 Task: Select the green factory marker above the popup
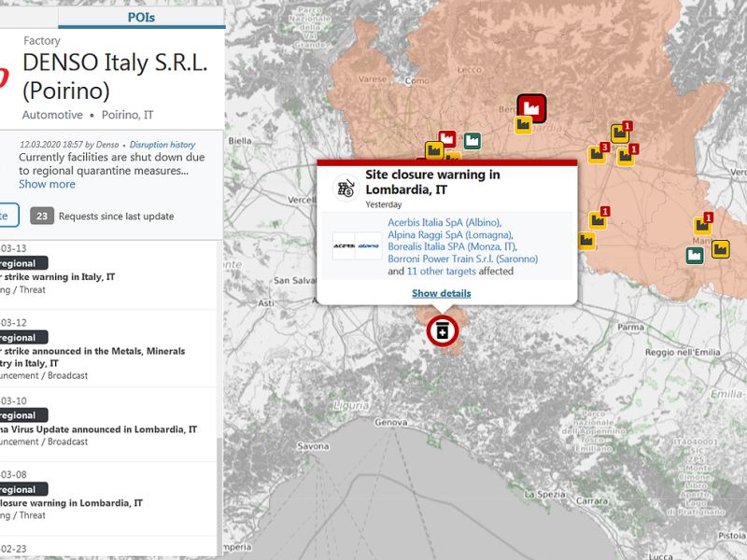[472, 141]
